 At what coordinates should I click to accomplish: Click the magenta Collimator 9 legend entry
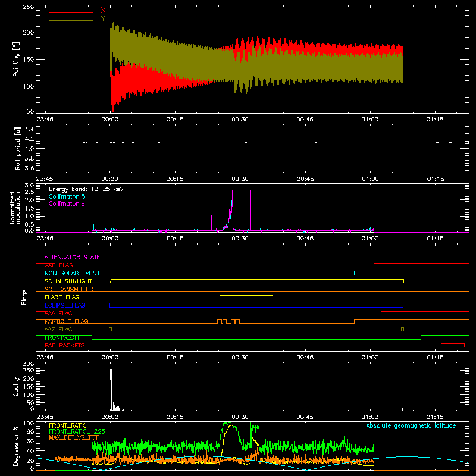tap(67, 203)
